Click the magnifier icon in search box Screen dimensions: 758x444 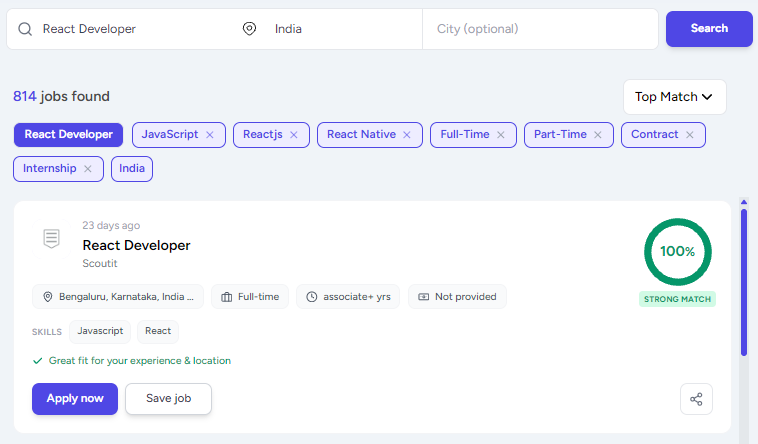25,29
